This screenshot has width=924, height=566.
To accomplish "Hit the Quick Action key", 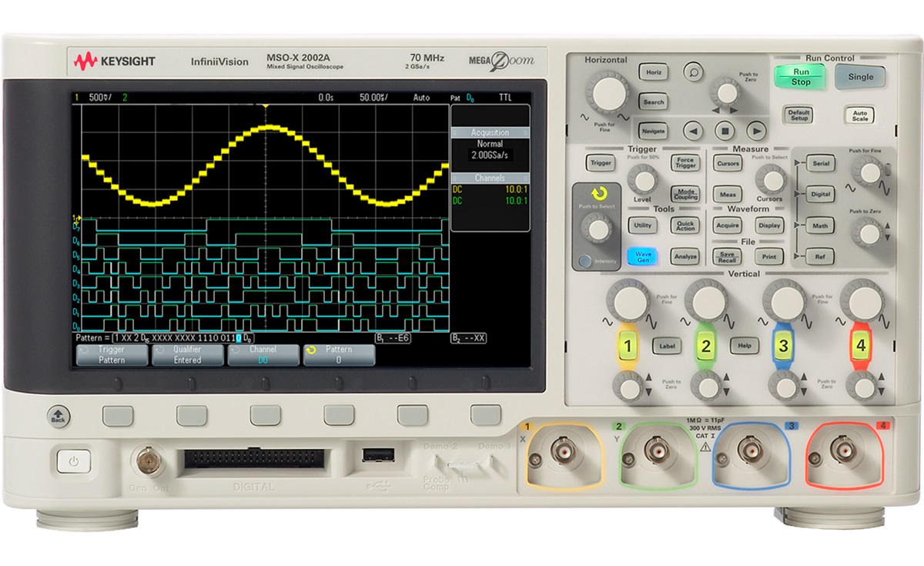I will (x=685, y=226).
